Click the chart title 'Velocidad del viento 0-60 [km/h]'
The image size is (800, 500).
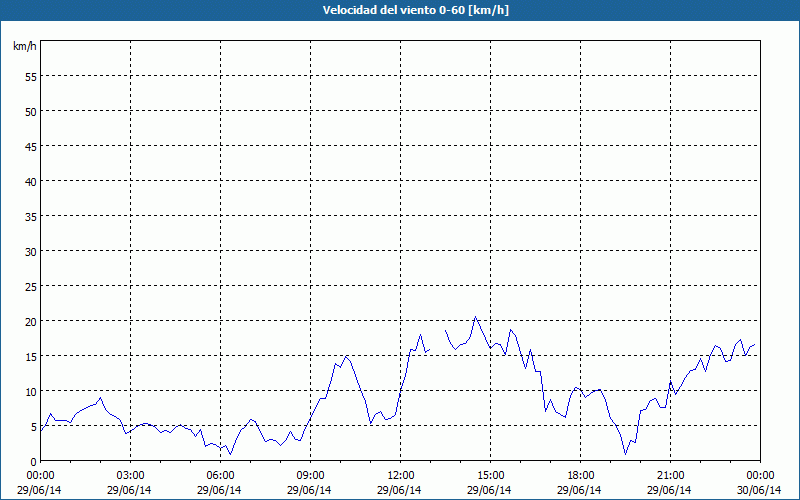(416, 10)
